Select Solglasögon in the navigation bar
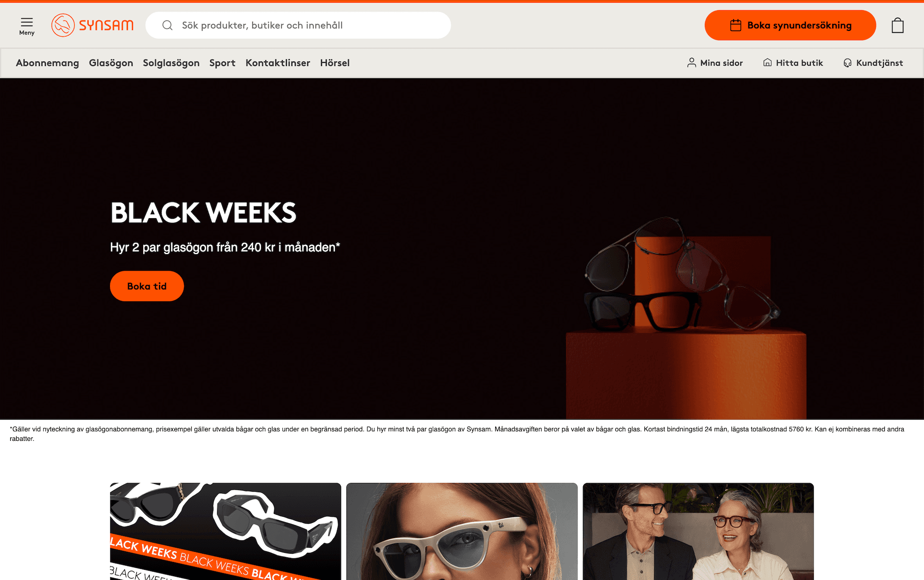Screen dimensions: 924x580 point(171,63)
